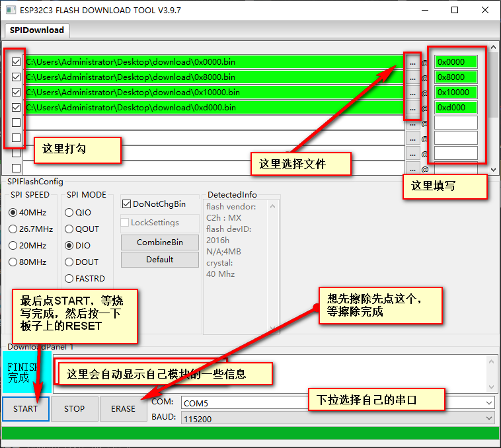
Task: Maximize the Flash Download Tool window
Action: 455,10
